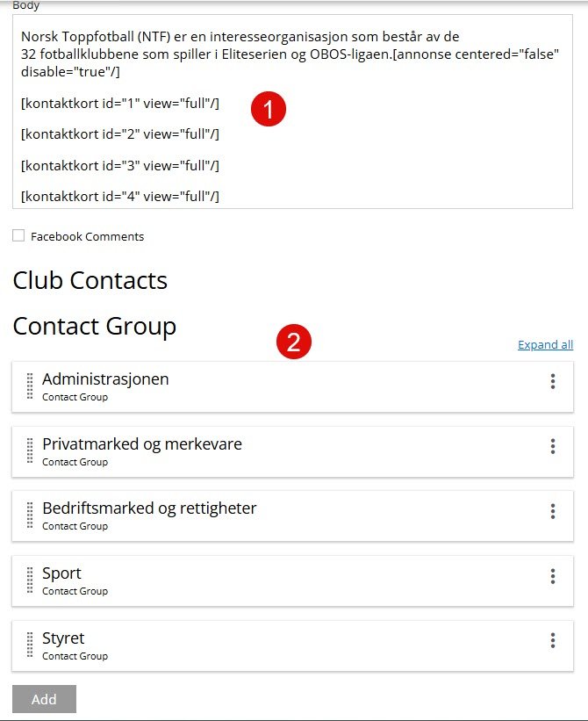
Task: Expand the Bedriftsmarked og rettigheter group
Action: (x=149, y=508)
